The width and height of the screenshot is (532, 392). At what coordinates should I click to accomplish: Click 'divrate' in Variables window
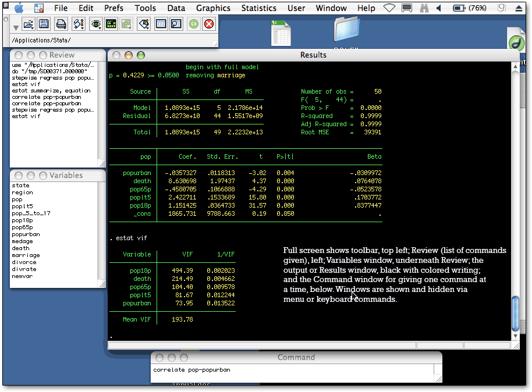[24, 269]
